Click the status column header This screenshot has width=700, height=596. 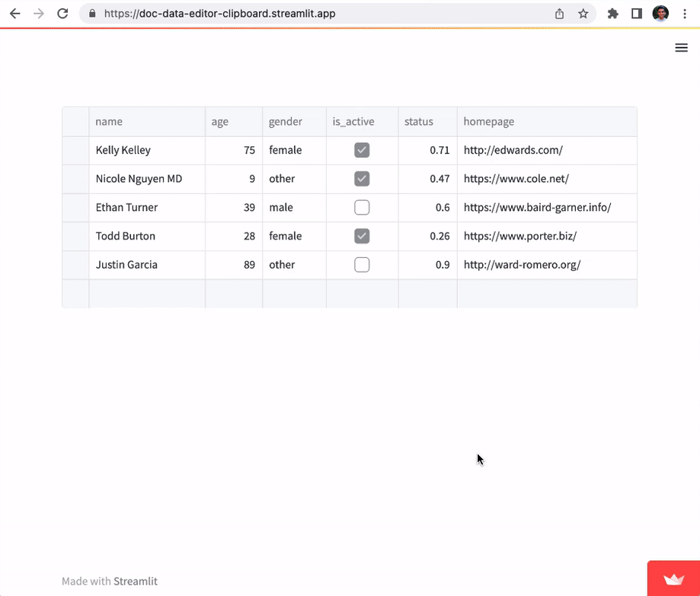(x=419, y=121)
